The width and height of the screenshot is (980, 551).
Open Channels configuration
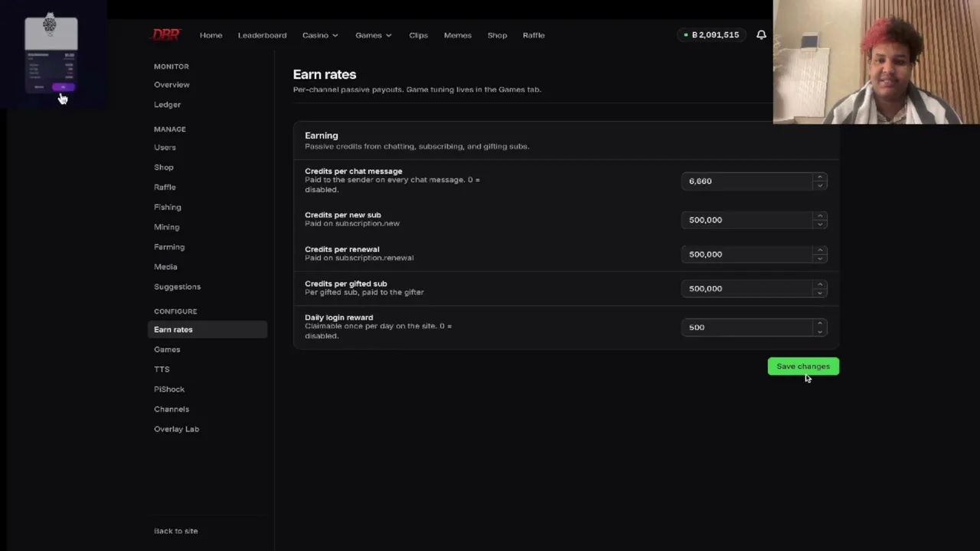tap(171, 409)
